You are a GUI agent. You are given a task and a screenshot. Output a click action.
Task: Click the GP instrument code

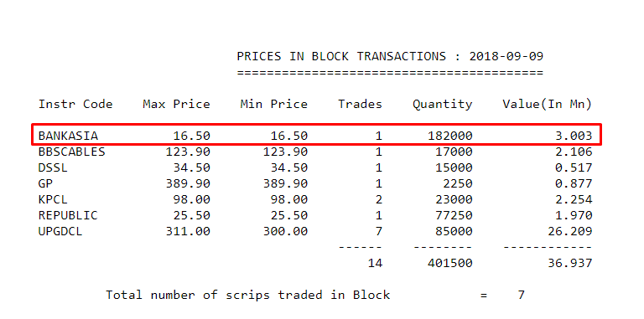tap(45, 183)
